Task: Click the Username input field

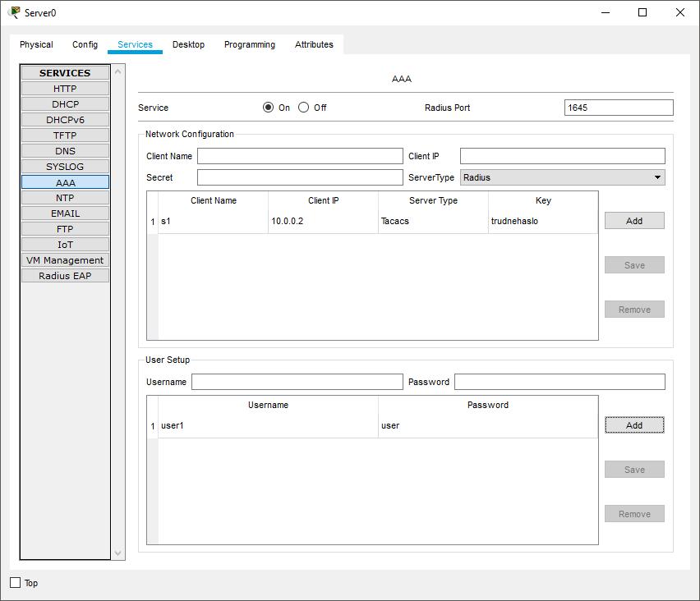Action: click(x=297, y=382)
